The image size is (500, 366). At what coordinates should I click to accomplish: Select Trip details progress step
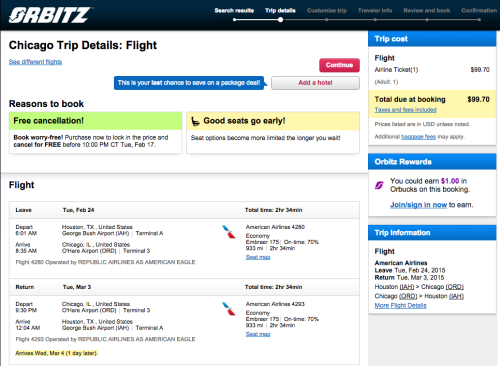[280, 11]
